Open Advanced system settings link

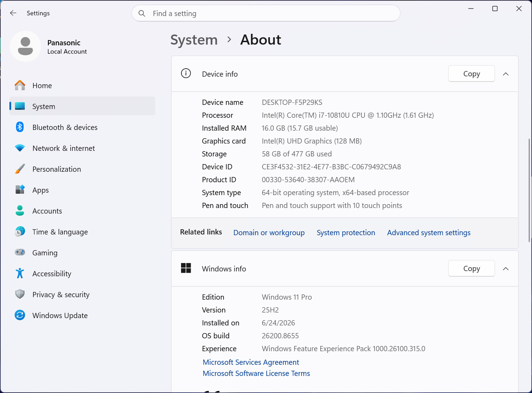point(429,232)
